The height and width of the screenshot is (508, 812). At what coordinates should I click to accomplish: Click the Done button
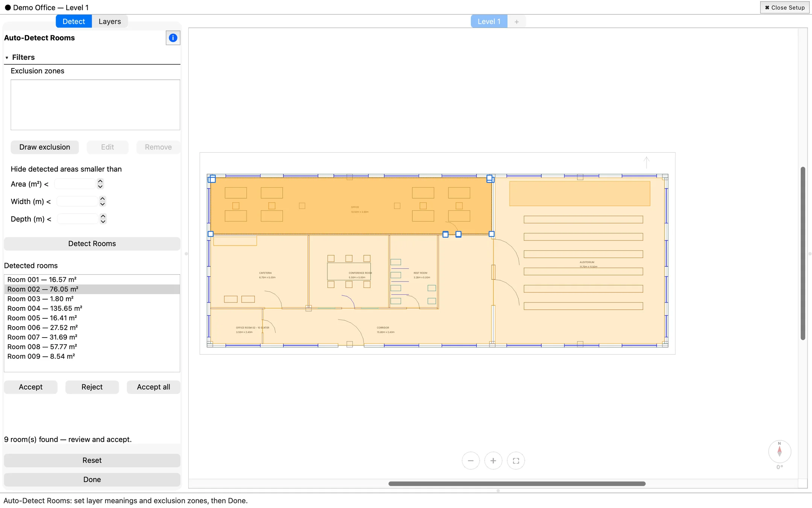click(92, 479)
